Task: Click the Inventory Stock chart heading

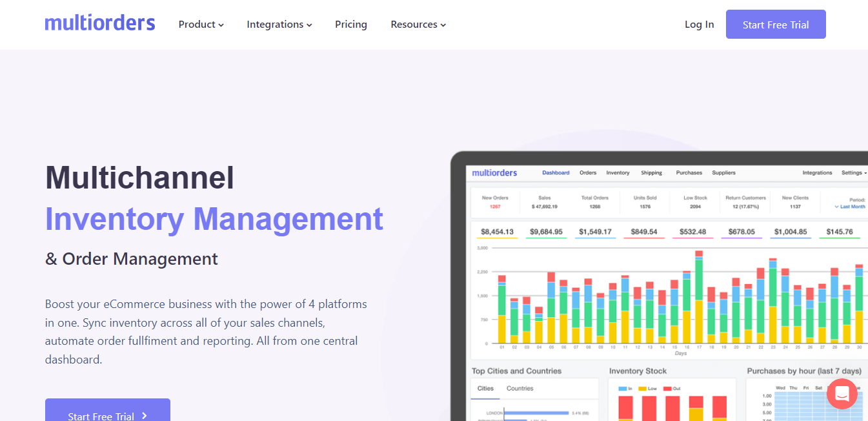Action: pyautogui.click(x=638, y=371)
